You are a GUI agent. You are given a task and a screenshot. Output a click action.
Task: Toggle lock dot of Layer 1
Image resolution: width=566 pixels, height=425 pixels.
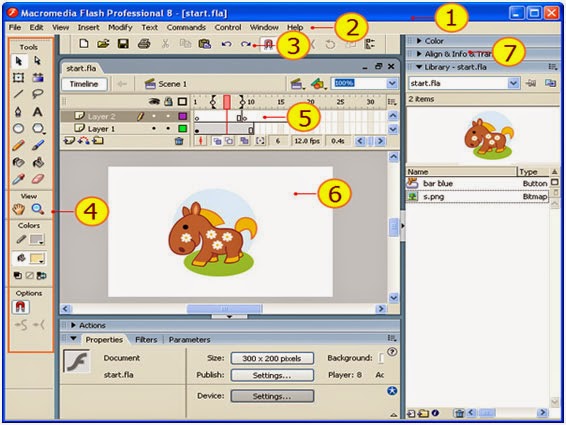[168, 129]
